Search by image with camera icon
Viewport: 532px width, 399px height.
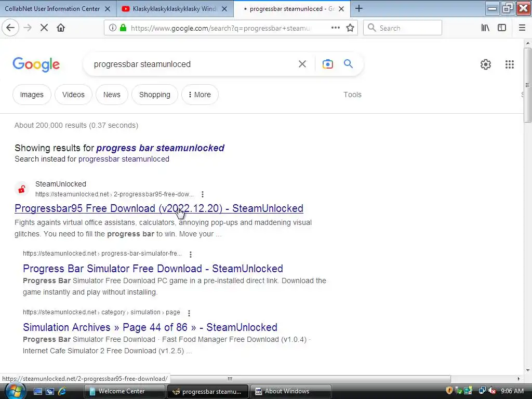327,64
